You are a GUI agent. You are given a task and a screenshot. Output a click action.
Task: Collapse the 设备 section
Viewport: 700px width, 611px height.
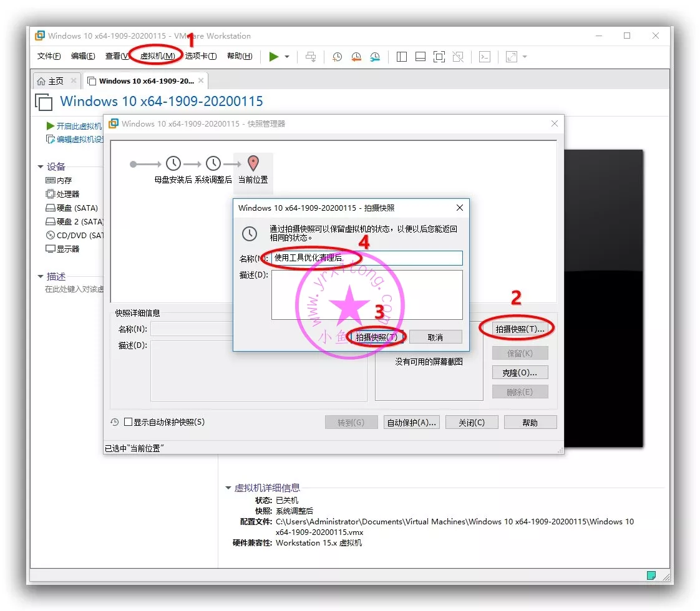pos(41,167)
